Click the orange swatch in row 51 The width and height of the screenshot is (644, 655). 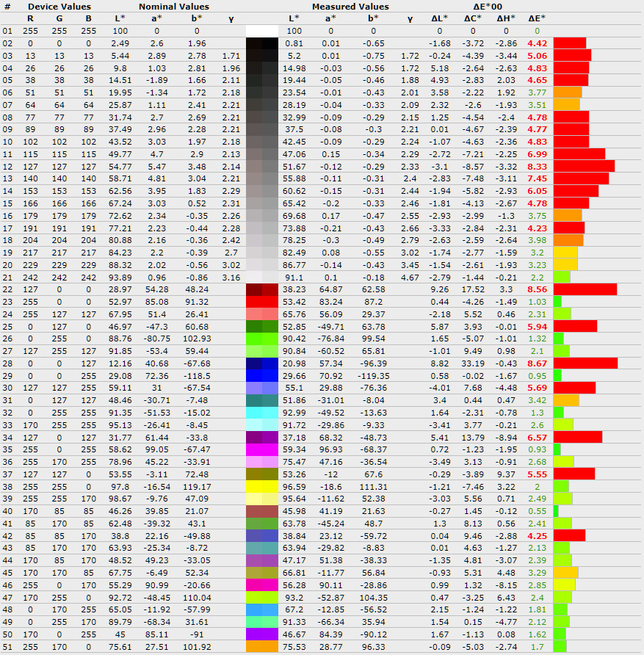[262, 647]
